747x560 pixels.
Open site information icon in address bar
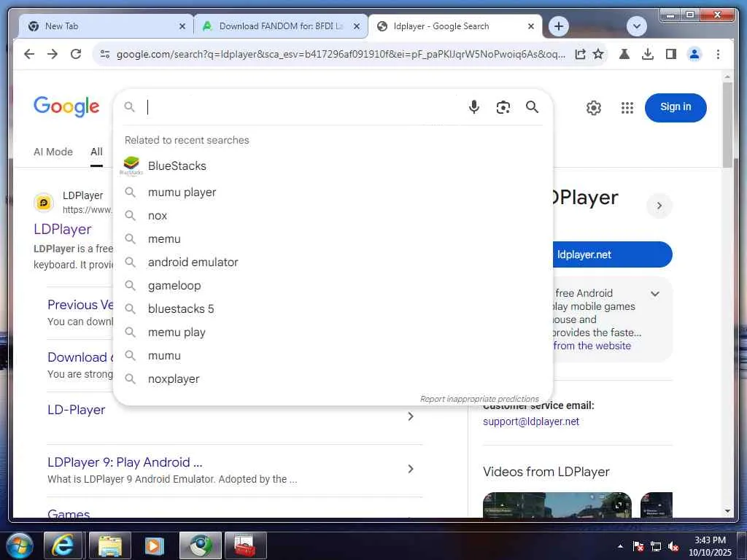tap(105, 54)
